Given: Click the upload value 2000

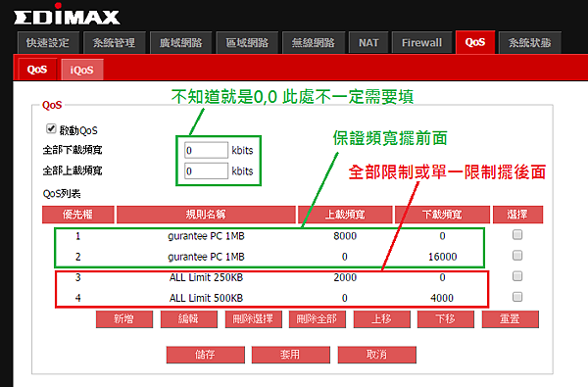Looking at the screenshot, I should [x=345, y=277].
